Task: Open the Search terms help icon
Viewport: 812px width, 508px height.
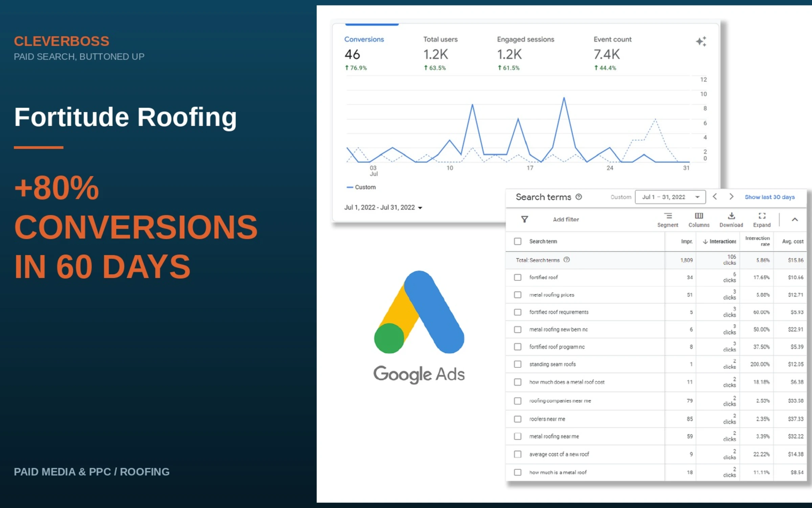Action: pos(579,197)
